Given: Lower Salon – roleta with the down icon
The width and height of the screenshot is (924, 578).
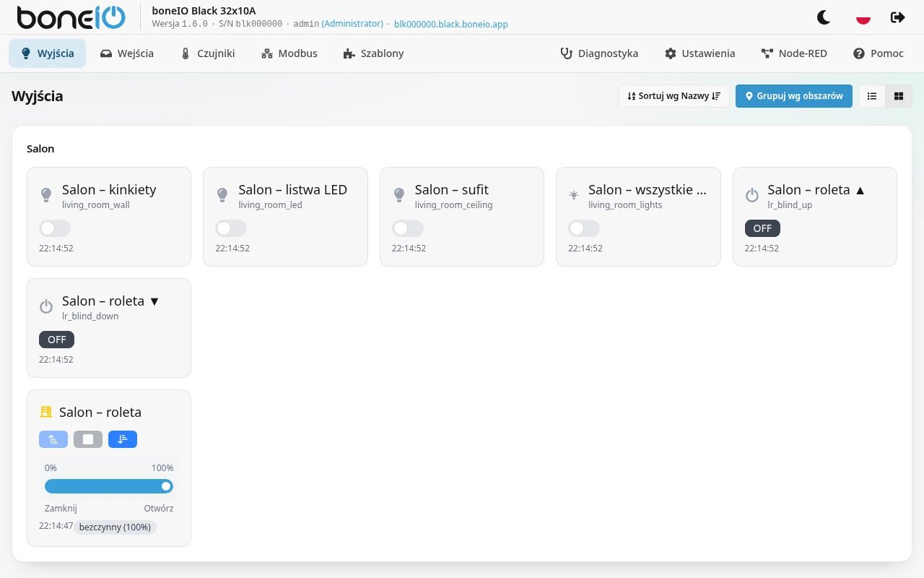Looking at the screenshot, I should (x=123, y=439).
